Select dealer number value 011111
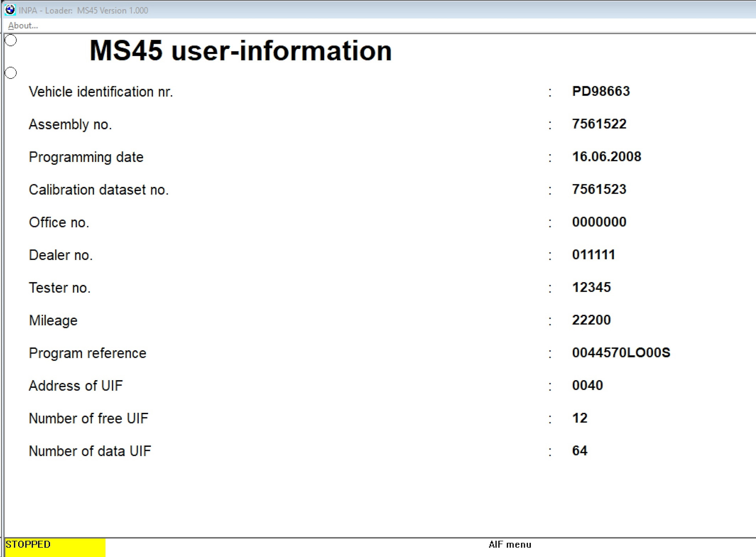Screen dimensions: 756x557 [x=593, y=255]
